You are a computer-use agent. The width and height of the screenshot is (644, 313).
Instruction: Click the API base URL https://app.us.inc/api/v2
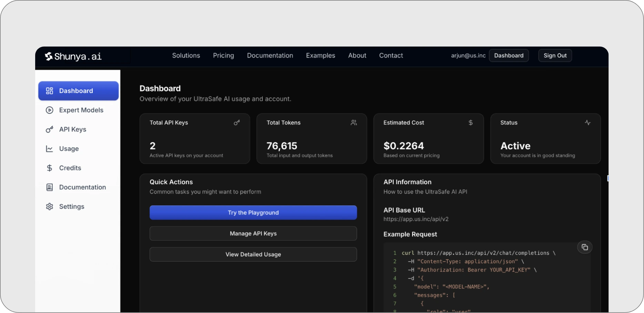click(x=416, y=219)
